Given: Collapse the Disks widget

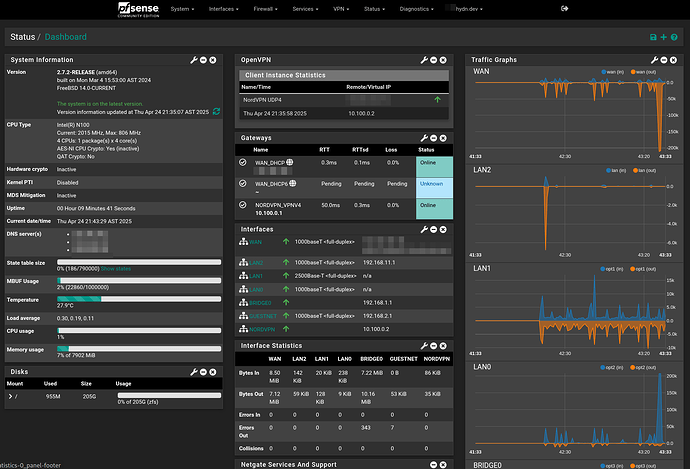Looking at the screenshot, I should tap(203, 372).
